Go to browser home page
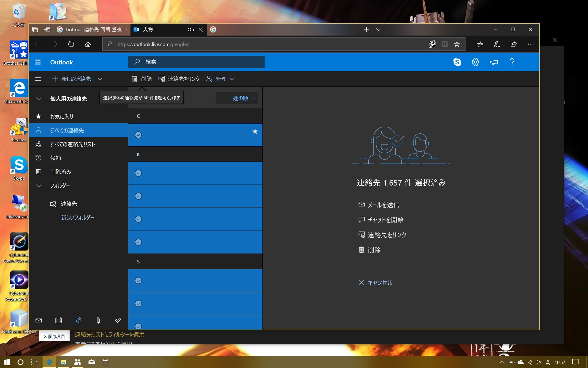Viewport: 588px width, 368px height. (x=88, y=44)
